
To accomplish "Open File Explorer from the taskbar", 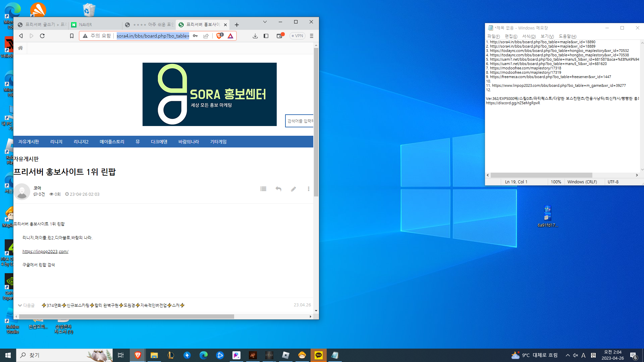I will click(154, 355).
